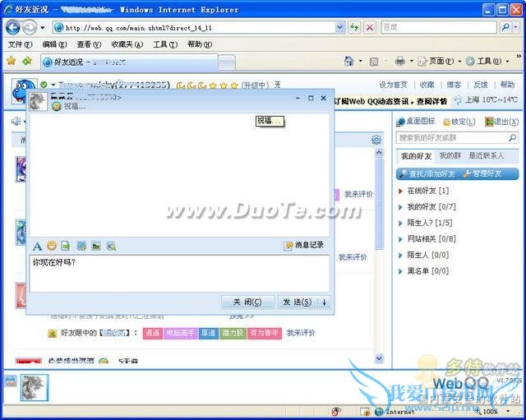
Task: Click the 桌面图标 desktop icon link
Action: [x=416, y=122]
